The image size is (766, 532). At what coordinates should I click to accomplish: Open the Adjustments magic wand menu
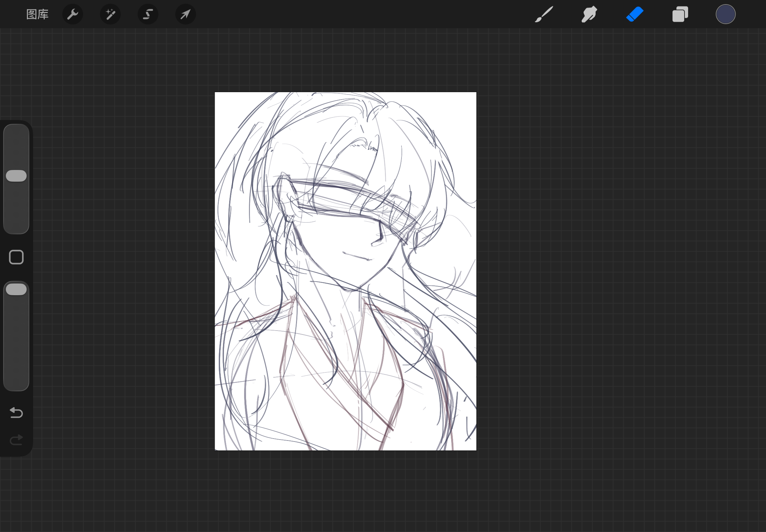point(110,14)
